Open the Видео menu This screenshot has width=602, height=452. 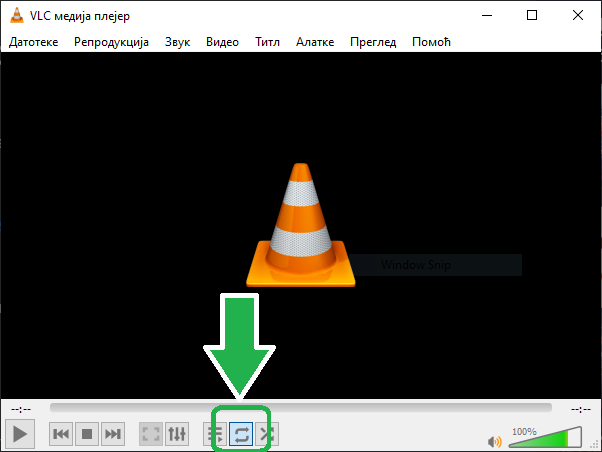222,42
